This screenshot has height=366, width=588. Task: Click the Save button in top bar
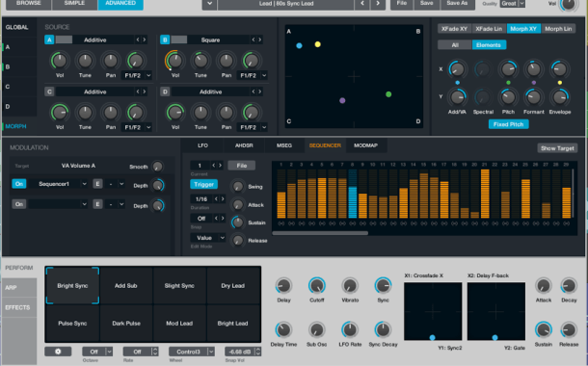click(426, 4)
